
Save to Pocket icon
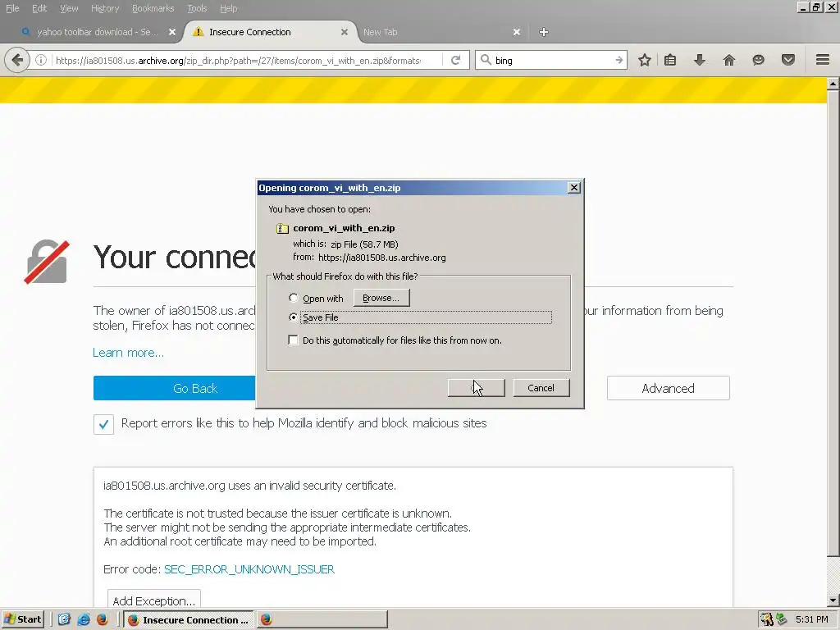(x=788, y=60)
